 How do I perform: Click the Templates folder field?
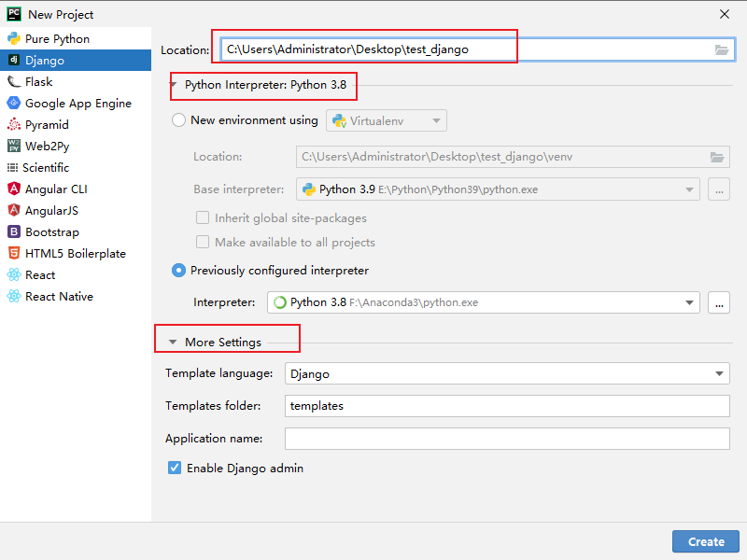507,406
